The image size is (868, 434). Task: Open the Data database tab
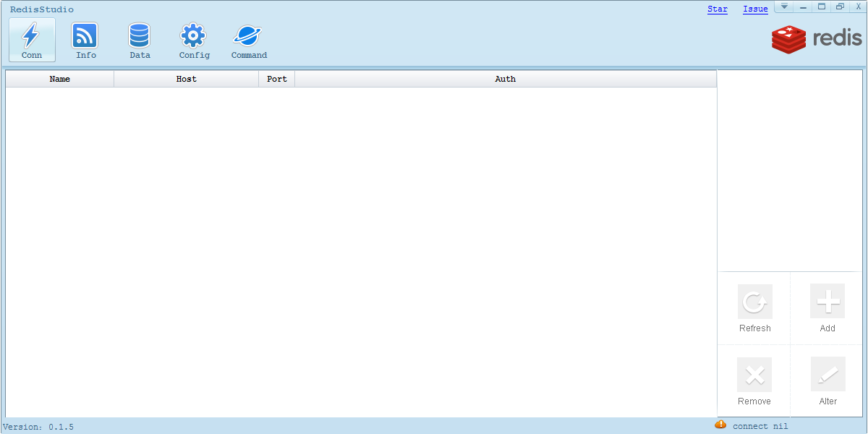tap(140, 40)
